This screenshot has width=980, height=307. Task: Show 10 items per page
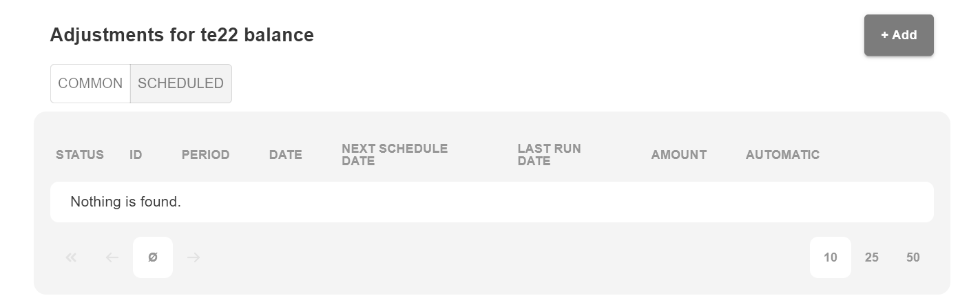coord(830,257)
